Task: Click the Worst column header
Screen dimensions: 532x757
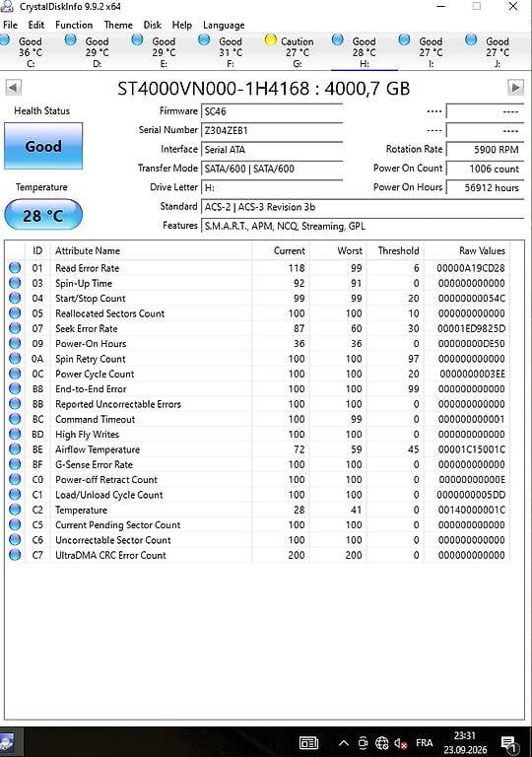Action: [338, 250]
